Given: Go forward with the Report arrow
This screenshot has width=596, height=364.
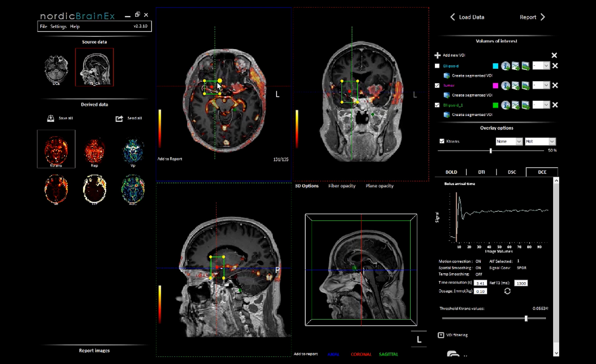Looking at the screenshot, I should coord(543,17).
